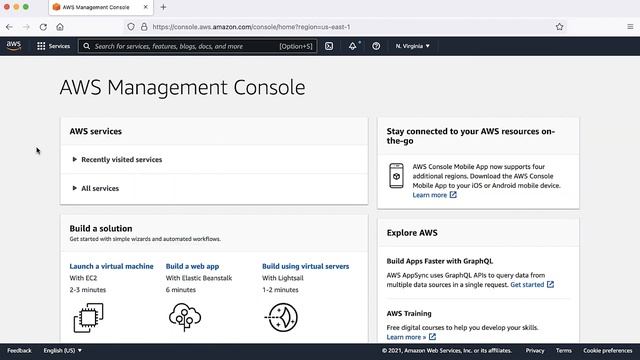Open Build using virtual servers link
The width and height of the screenshot is (640, 360).
(x=305, y=266)
